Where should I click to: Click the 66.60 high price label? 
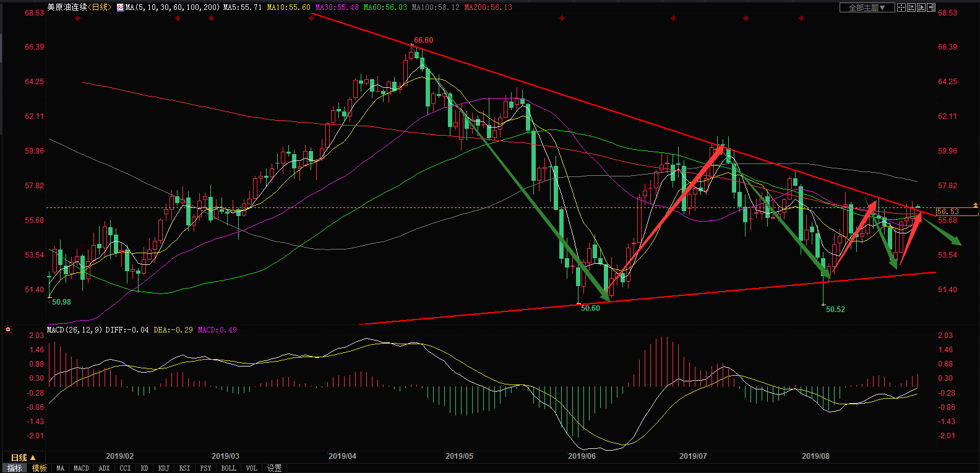coord(423,40)
